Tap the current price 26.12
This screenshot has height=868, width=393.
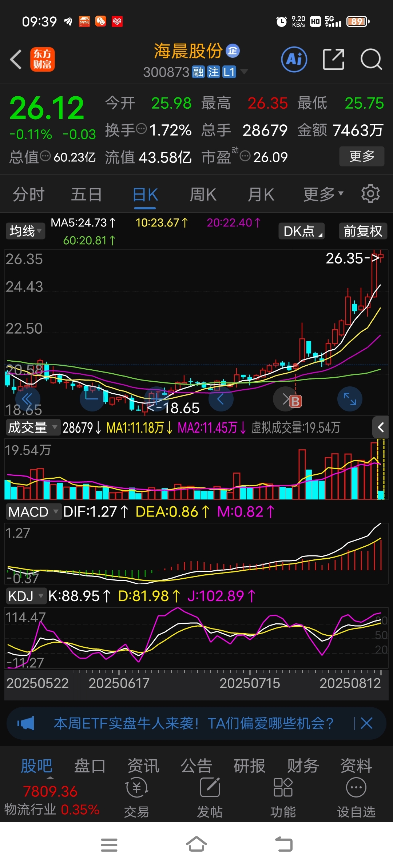(x=47, y=108)
